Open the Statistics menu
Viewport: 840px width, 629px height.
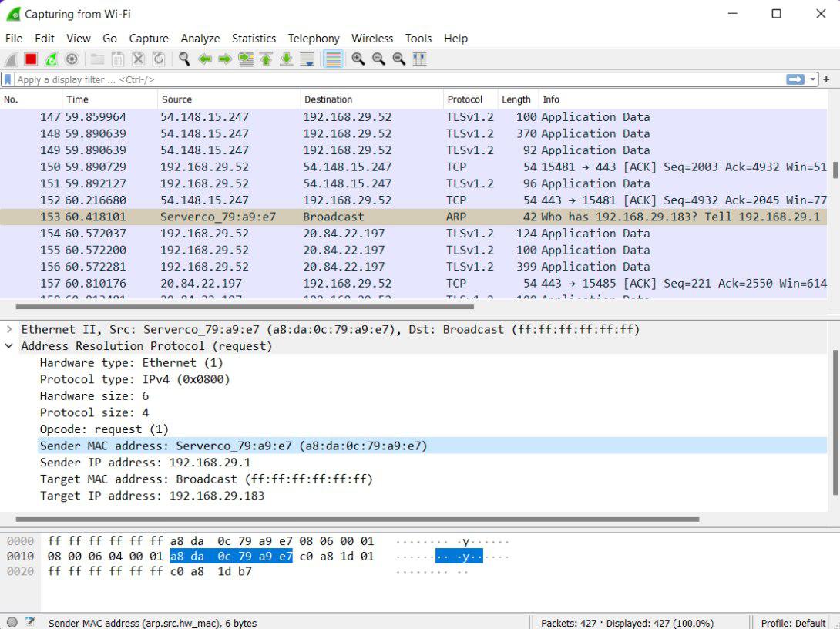[x=254, y=39]
